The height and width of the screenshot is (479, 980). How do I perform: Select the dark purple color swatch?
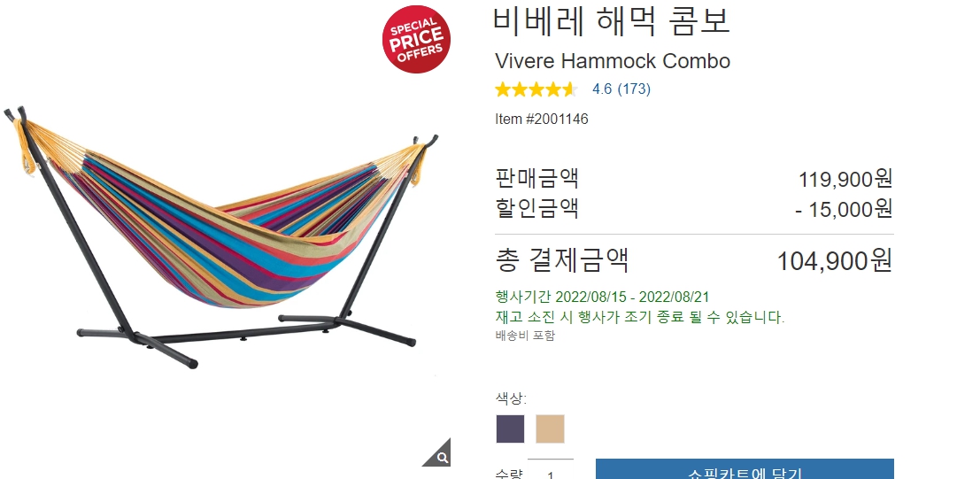[510, 429]
